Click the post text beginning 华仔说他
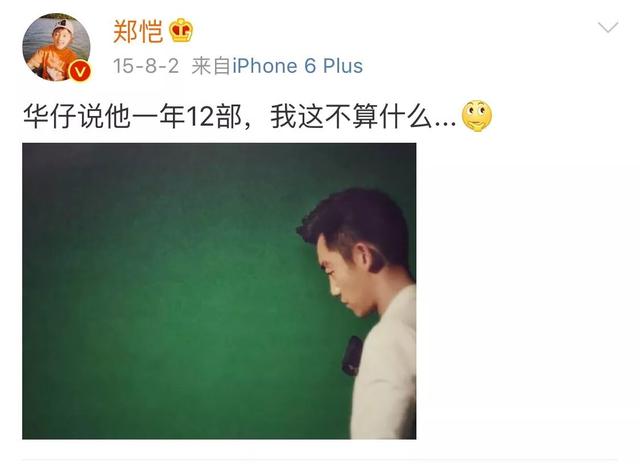The height and width of the screenshot is (464, 640). pos(240,117)
